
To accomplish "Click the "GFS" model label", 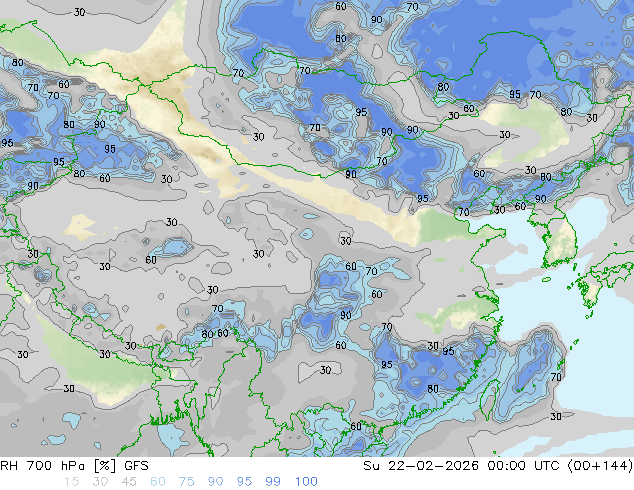I will click(136, 466).
